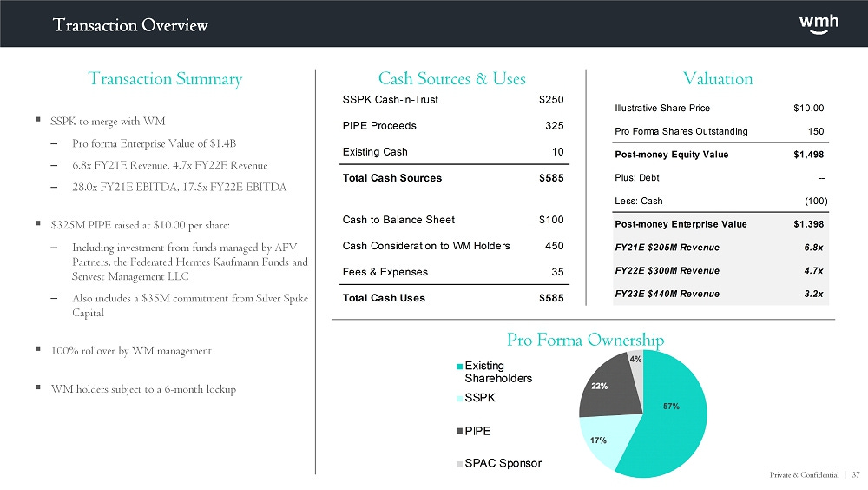The width and height of the screenshot is (868, 490).
Task: Click the SSPK Cash-in-Trust row label
Action: coord(391,100)
